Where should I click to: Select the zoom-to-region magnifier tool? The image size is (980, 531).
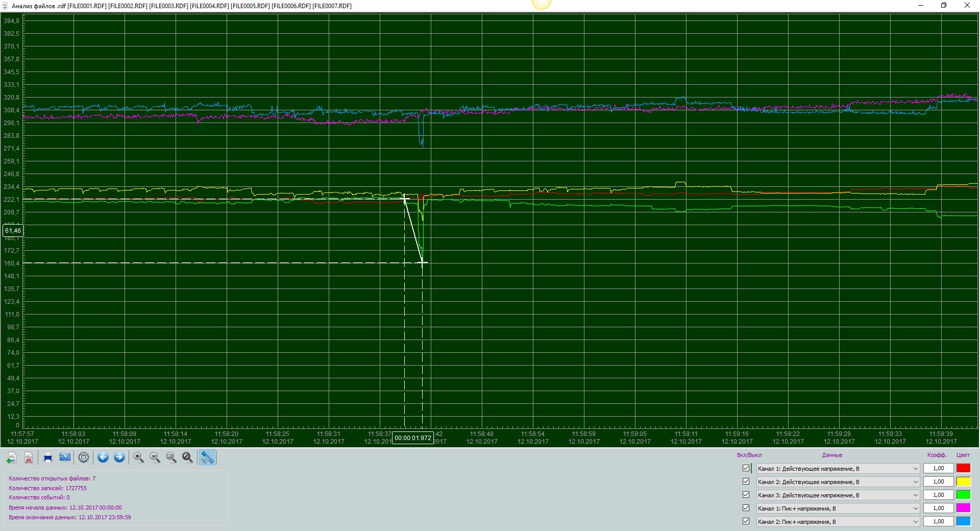pyautogui.click(x=171, y=457)
